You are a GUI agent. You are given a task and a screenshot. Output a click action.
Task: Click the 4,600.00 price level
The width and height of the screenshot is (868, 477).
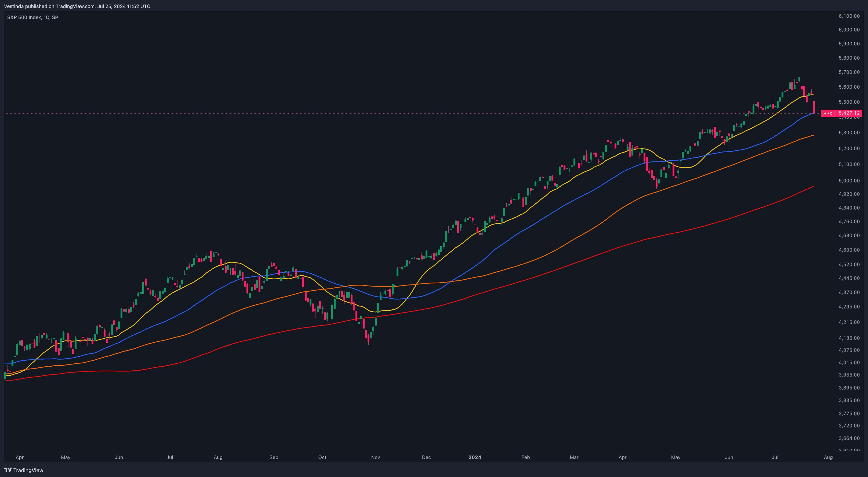[x=849, y=250]
